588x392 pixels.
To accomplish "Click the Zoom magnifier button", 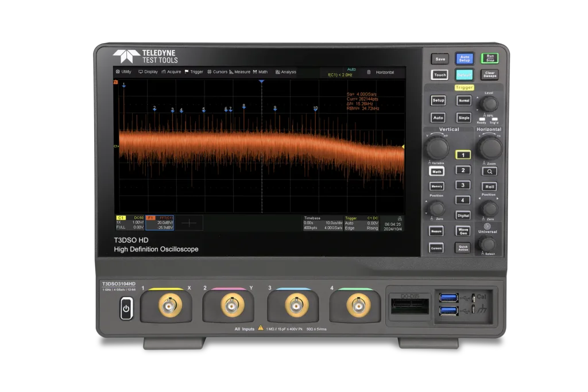I will (x=489, y=171).
